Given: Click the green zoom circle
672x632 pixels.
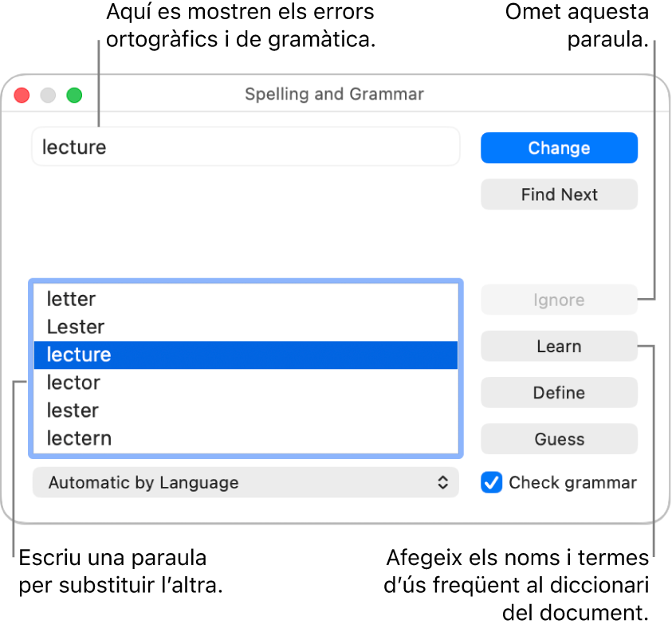Looking at the screenshot, I should pos(74,94).
